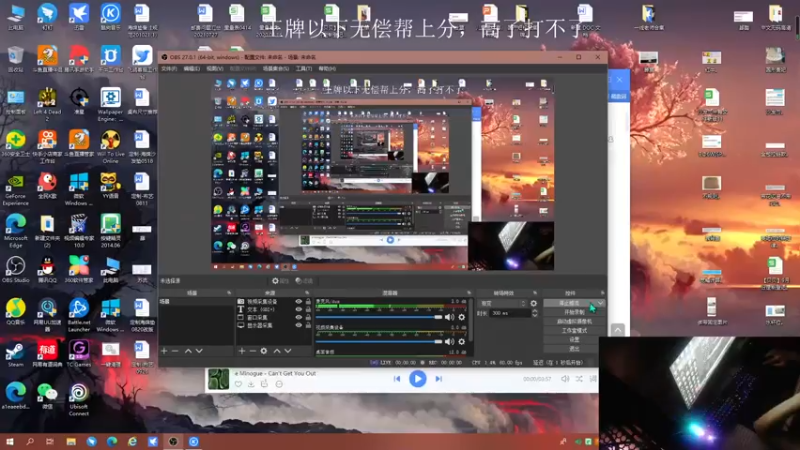Lock the display capture source
This screenshot has height=450, width=800.
pyautogui.click(x=308, y=325)
